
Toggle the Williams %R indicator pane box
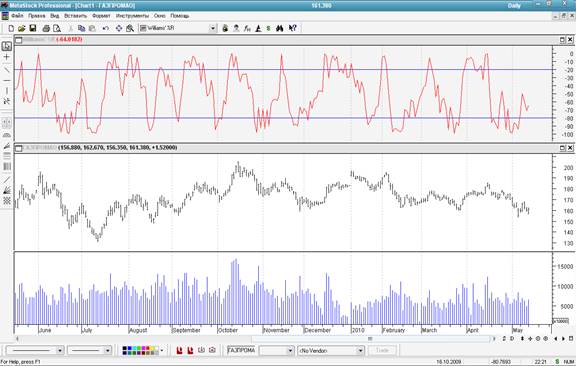pos(18,40)
